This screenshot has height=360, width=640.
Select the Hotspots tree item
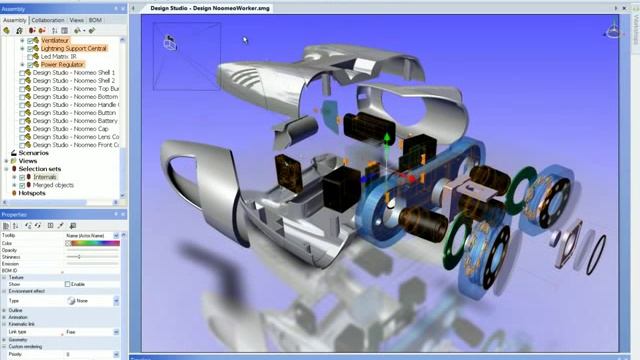pyautogui.click(x=32, y=193)
